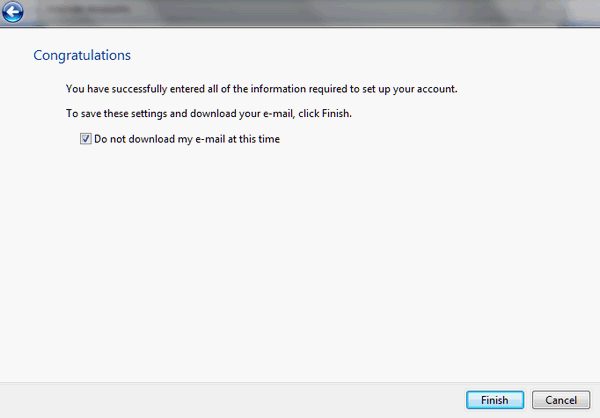Click the empty white area of the wizard
Viewport: 600px width, 418px height.
pos(298,260)
